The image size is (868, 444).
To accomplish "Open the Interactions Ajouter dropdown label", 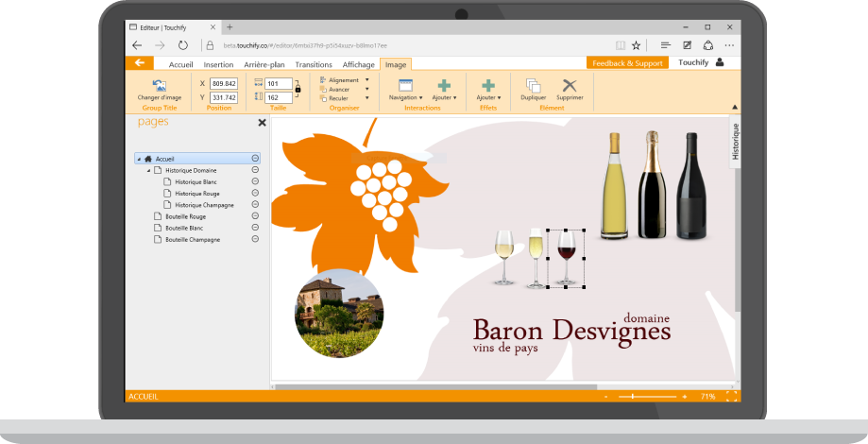I will (444, 97).
